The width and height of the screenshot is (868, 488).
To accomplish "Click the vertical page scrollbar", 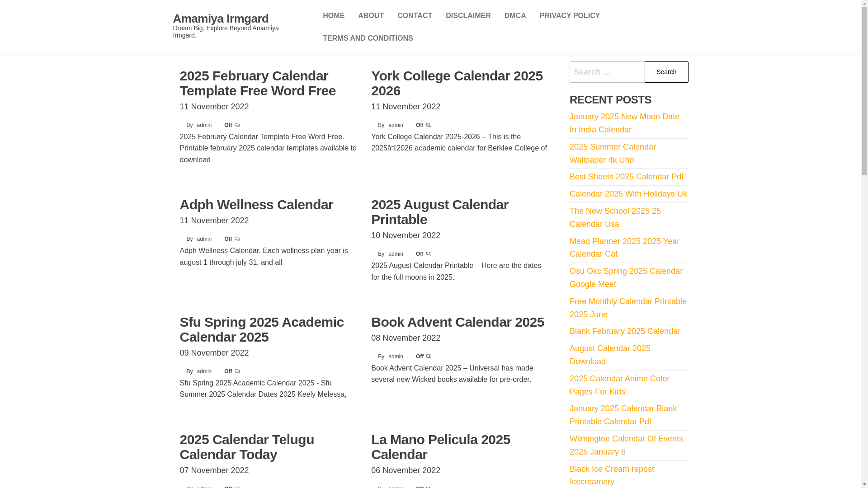I will [864, 244].
